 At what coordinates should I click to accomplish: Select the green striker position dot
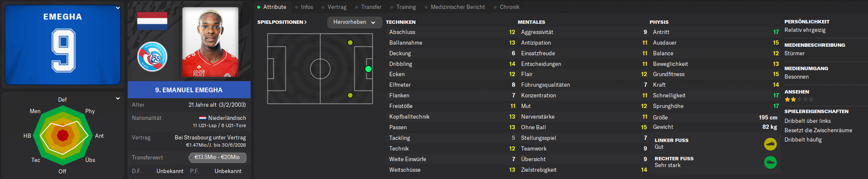368,69
